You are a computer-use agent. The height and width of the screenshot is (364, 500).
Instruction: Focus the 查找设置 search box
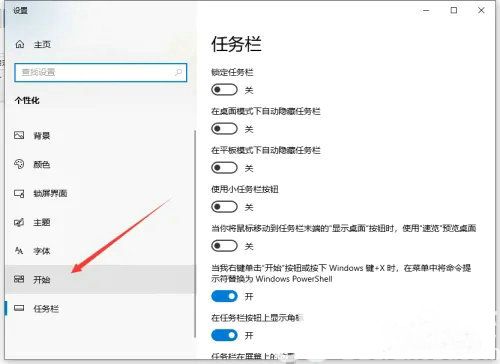tap(101, 72)
